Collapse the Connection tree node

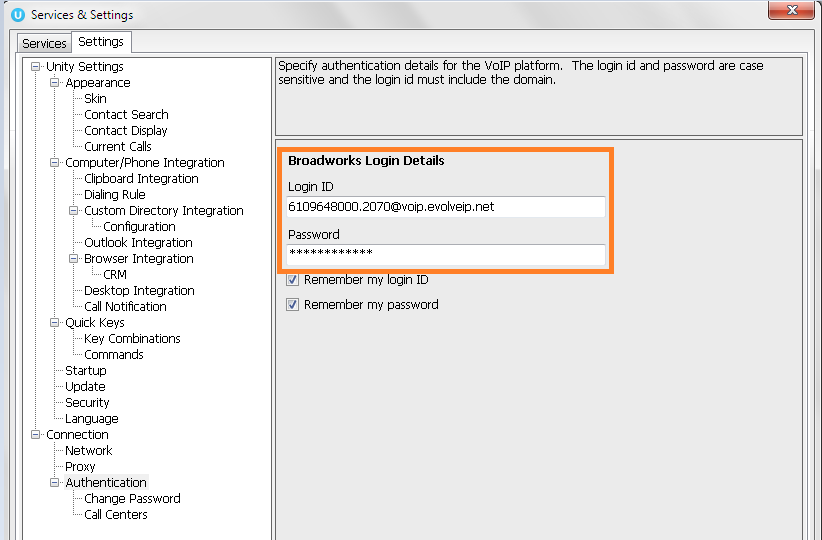[36, 435]
